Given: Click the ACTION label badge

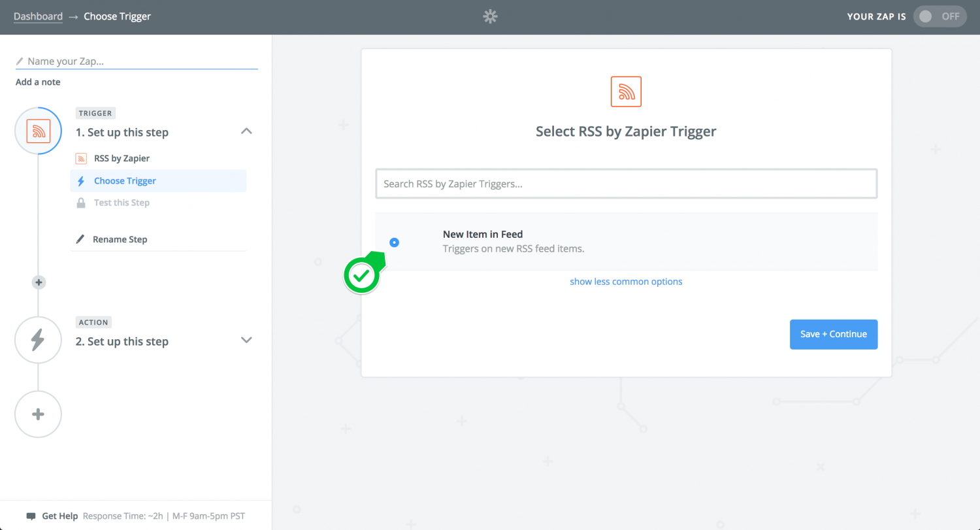Looking at the screenshot, I should click(93, 322).
